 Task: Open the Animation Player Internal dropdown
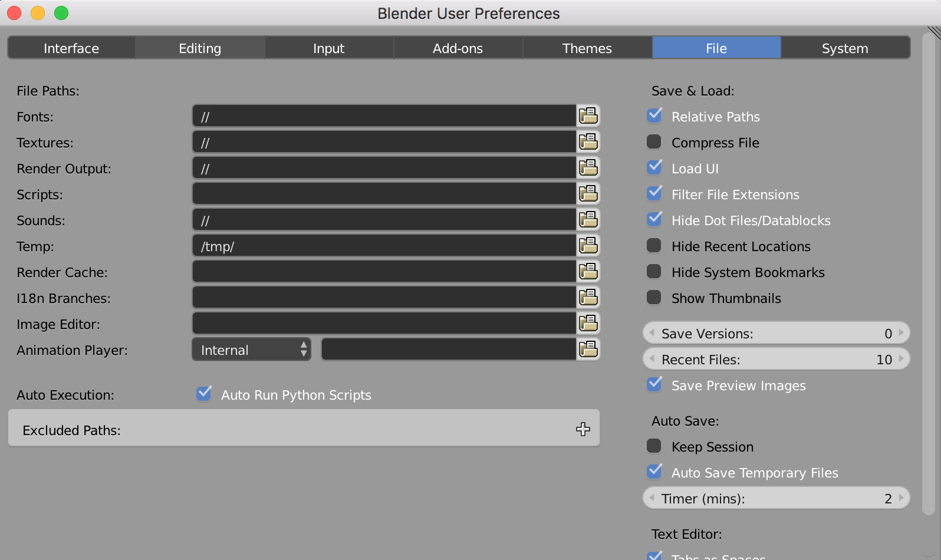[252, 350]
